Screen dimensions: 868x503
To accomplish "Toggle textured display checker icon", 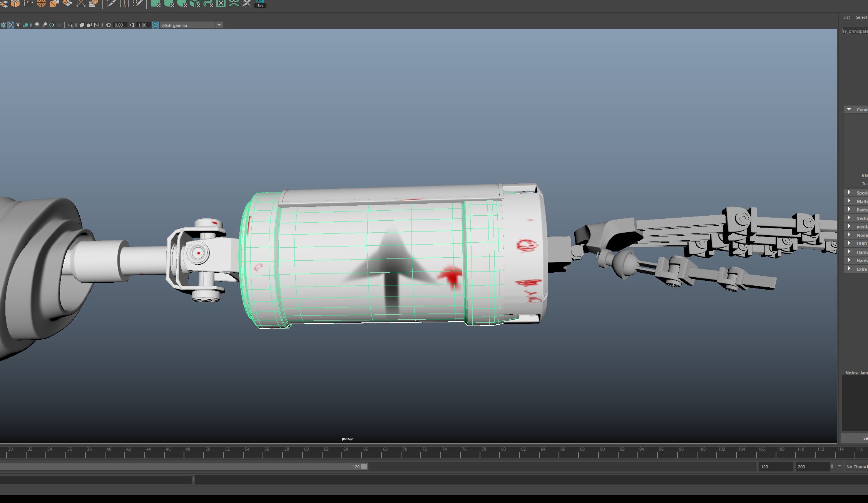I will pos(11,25).
